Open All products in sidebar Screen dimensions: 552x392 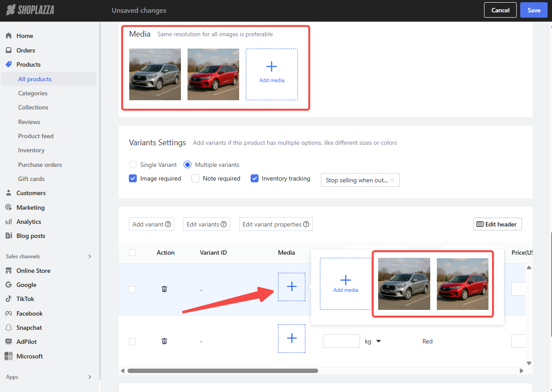(x=35, y=79)
